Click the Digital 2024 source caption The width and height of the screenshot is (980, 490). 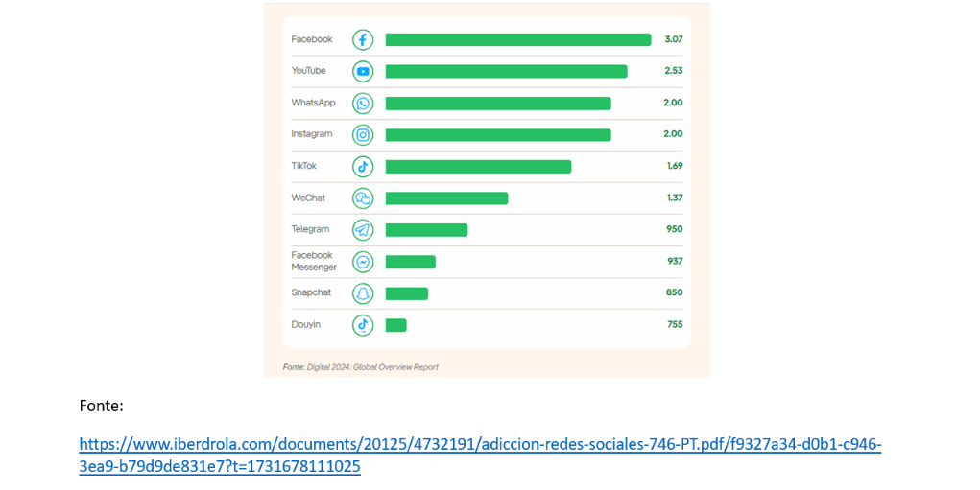click(x=361, y=367)
